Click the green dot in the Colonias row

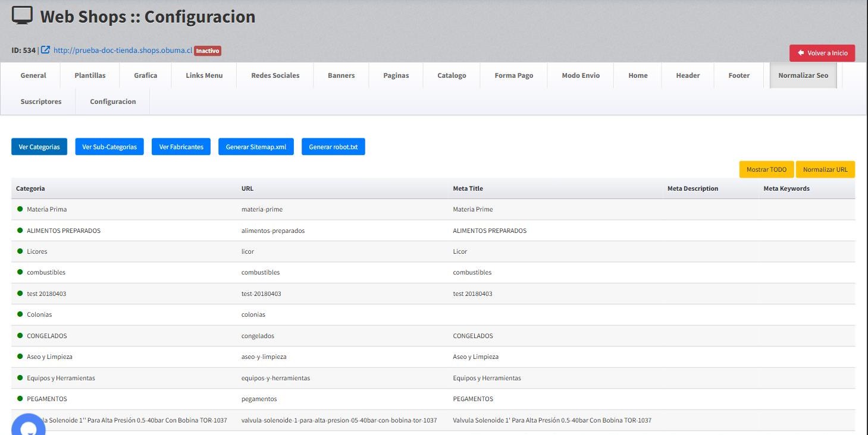click(x=20, y=314)
